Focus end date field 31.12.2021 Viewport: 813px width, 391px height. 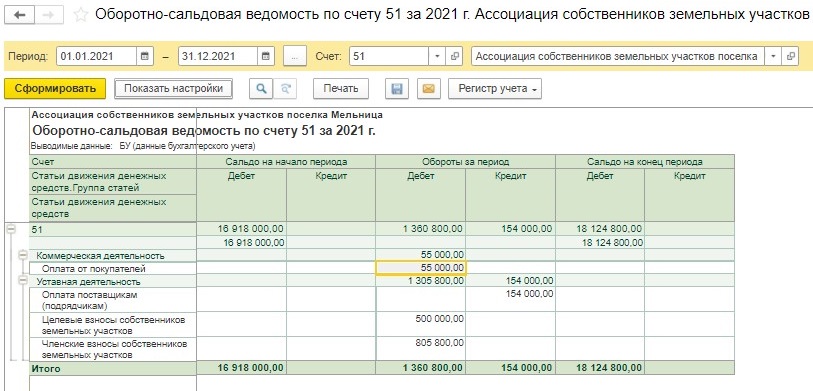click(218, 56)
